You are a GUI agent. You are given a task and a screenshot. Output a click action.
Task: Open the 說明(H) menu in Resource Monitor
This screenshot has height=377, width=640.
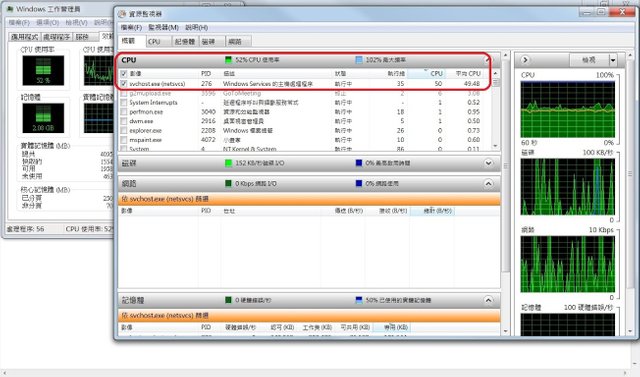click(196, 27)
